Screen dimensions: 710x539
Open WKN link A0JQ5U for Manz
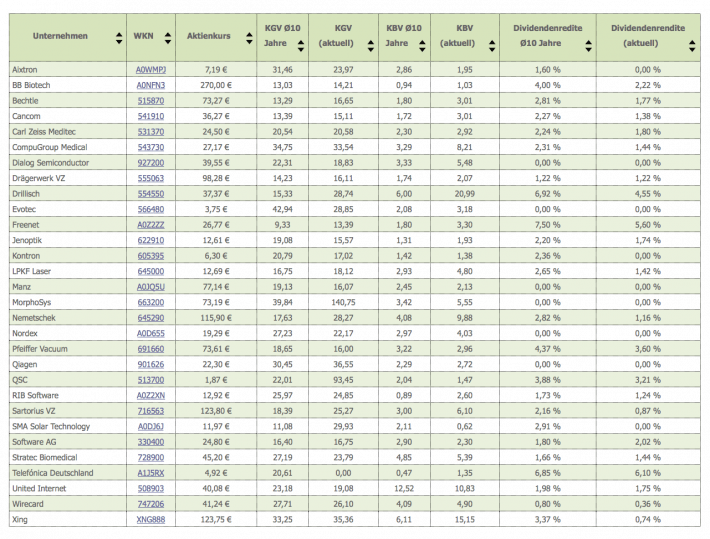tap(151, 287)
